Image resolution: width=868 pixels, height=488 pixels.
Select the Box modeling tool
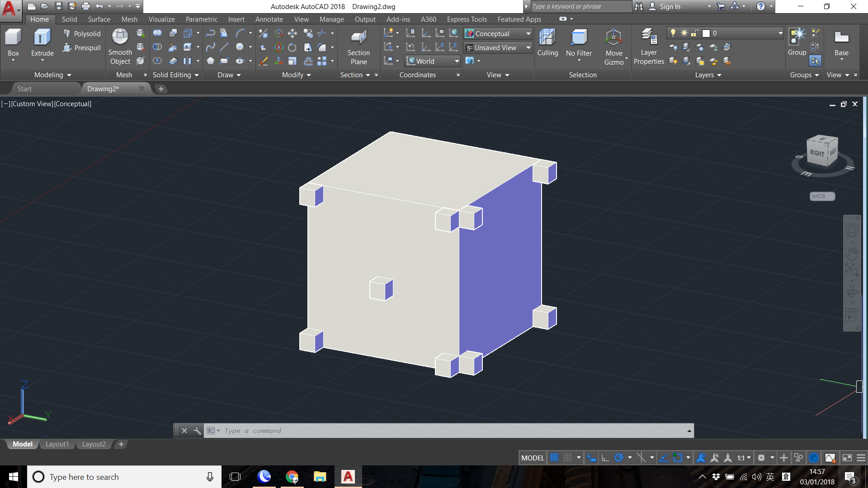click(13, 44)
